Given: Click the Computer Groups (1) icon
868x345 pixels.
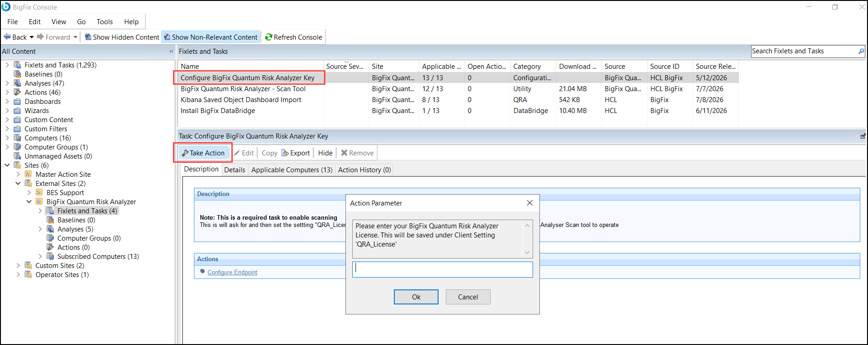Looking at the screenshot, I should point(17,147).
